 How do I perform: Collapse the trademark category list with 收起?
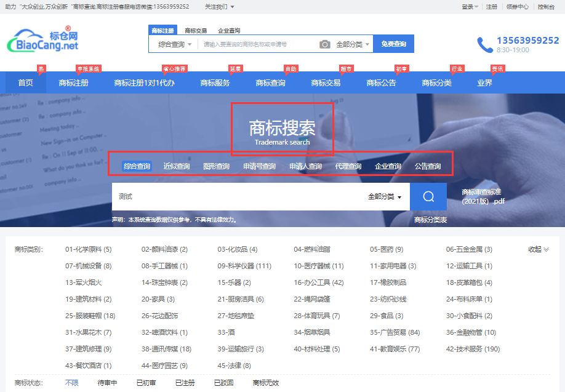click(x=538, y=249)
